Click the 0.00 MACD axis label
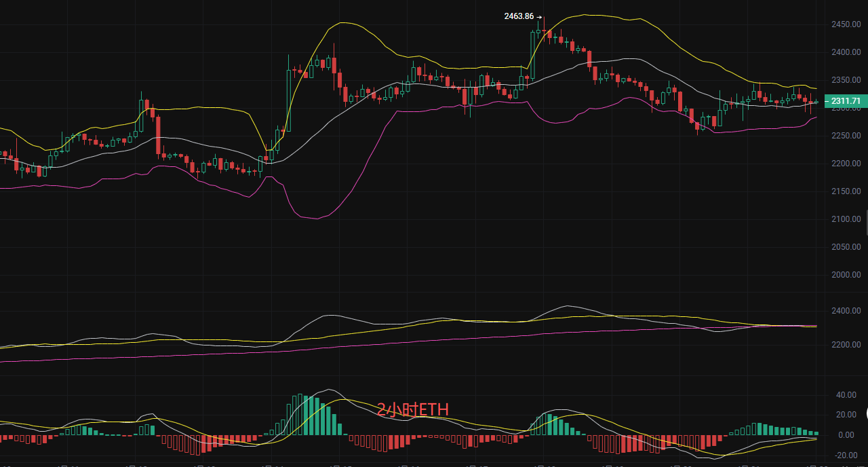 (x=847, y=435)
